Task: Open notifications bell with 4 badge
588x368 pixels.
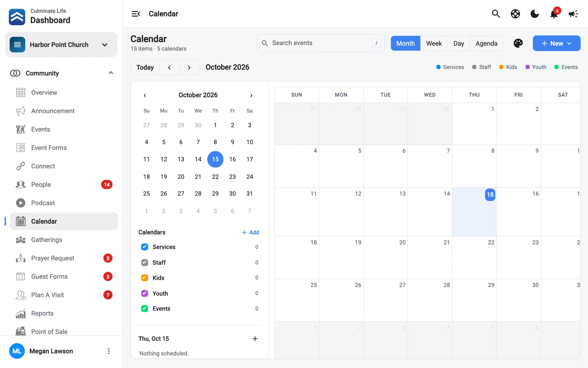Action: coord(554,14)
